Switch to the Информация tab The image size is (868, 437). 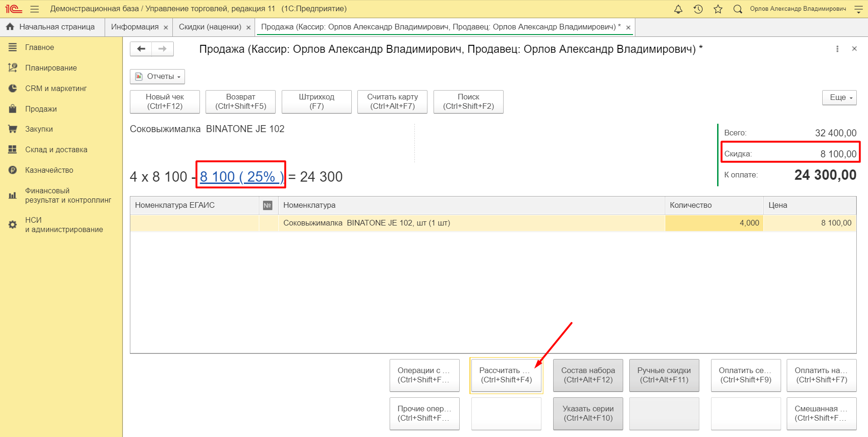[135, 27]
